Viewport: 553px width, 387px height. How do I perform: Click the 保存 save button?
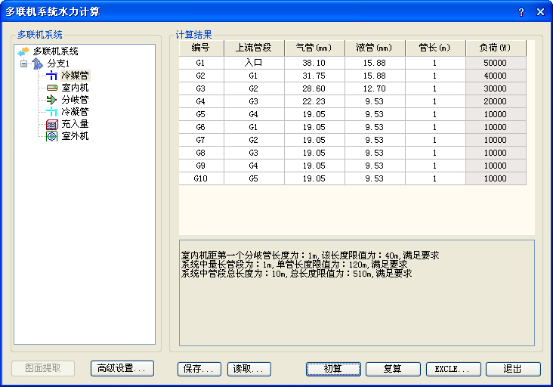[199, 369]
